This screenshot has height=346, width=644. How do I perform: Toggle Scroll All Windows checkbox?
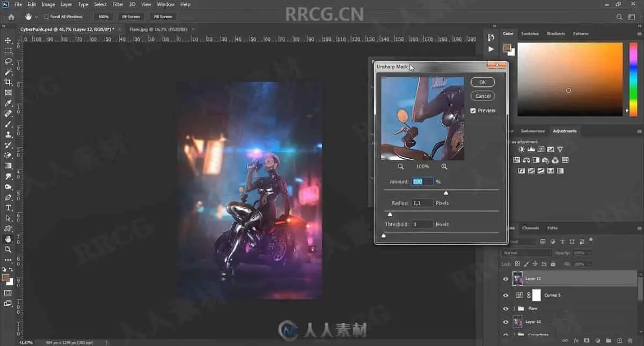click(46, 17)
